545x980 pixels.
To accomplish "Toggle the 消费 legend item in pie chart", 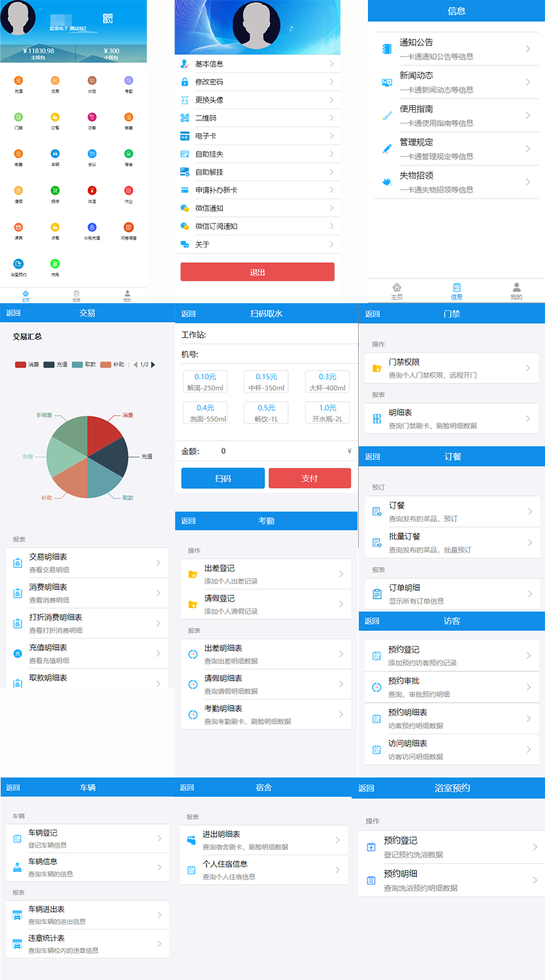I will [27, 365].
